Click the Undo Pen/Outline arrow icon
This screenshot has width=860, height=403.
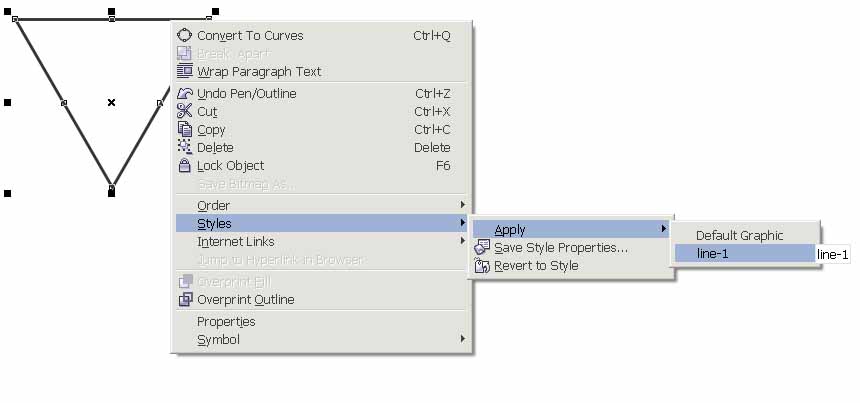pyautogui.click(x=185, y=94)
